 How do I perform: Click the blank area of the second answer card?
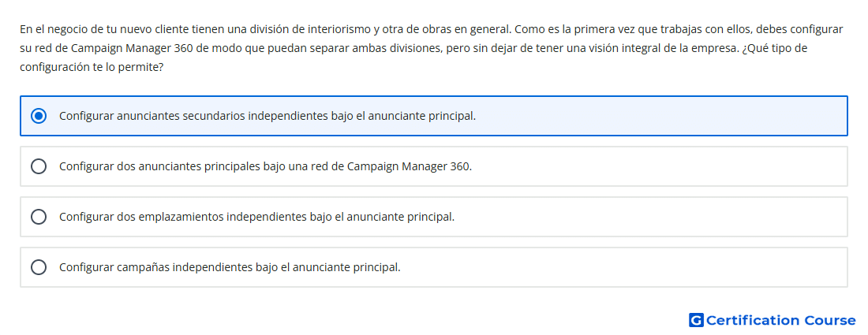[659, 166]
